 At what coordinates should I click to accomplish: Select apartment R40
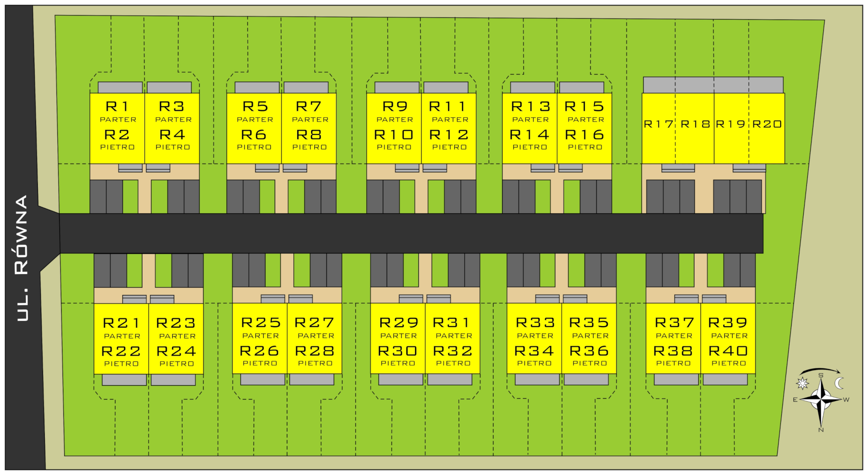click(728, 351)
